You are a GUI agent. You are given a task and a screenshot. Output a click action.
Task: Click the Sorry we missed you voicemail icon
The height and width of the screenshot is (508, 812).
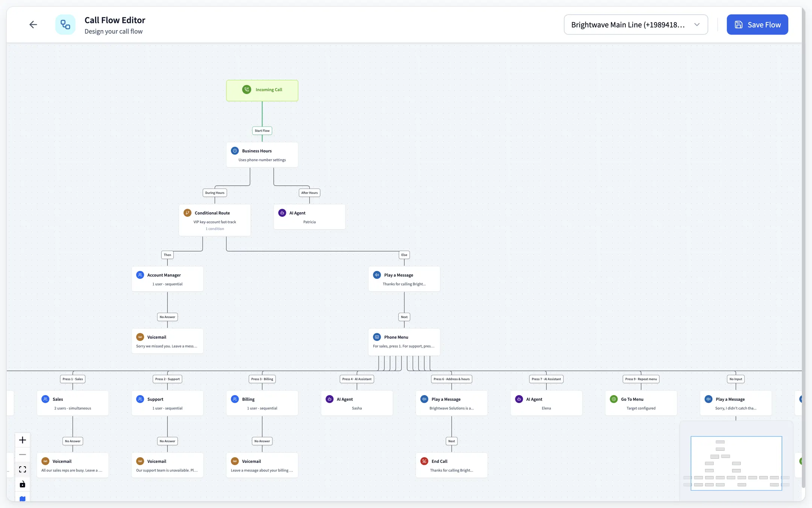140,337
